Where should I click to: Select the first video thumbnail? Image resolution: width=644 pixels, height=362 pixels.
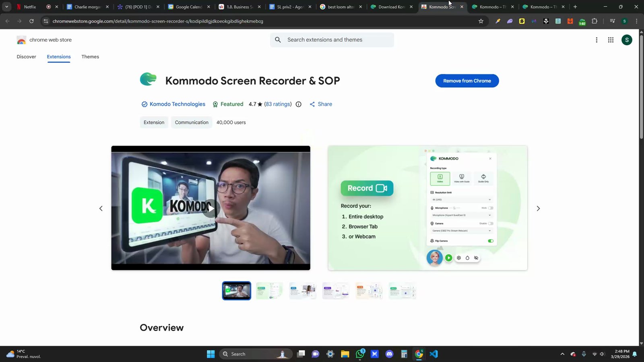click(237, 291)
